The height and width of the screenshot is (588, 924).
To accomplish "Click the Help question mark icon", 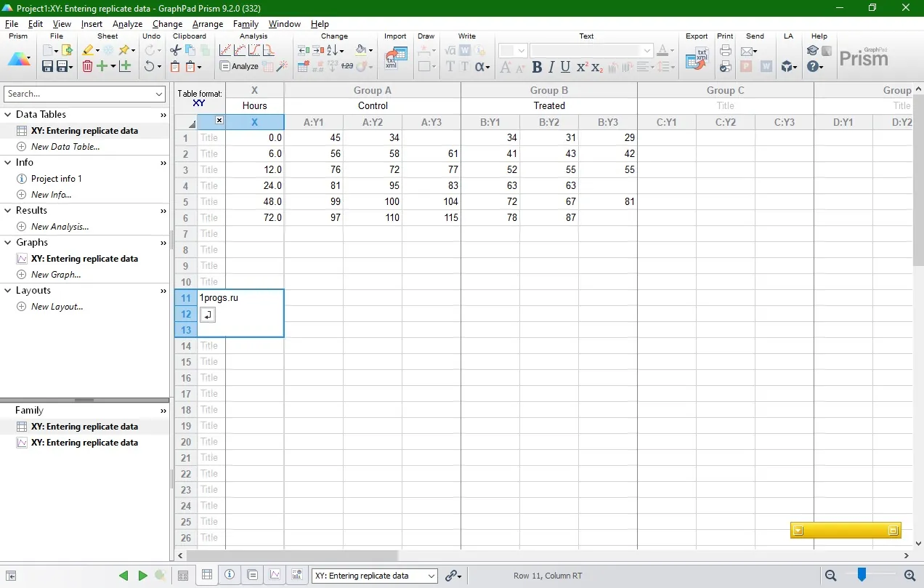I will (814, 66).
